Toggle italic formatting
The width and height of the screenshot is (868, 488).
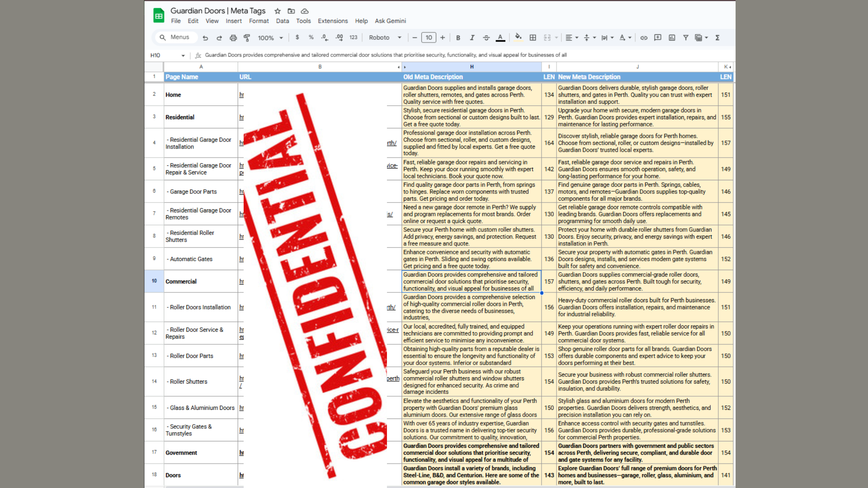click(x=472, y=38)
